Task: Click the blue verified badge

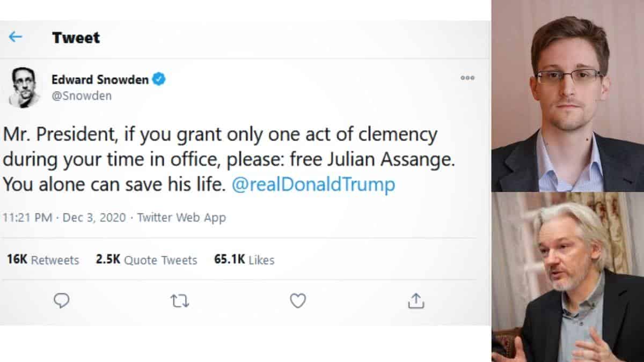Action: click(159, 79)
